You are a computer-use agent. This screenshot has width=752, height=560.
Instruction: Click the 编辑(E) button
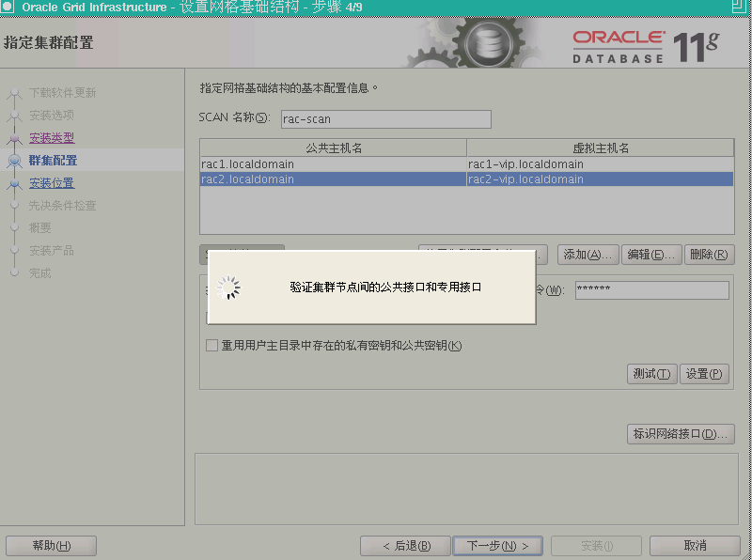click(x=650, y=254)
